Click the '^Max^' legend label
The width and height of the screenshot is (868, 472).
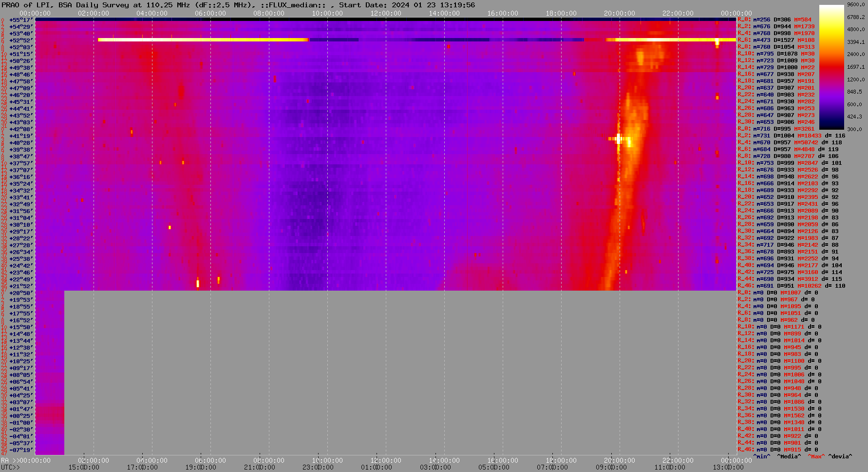click(x=817, y=457)
